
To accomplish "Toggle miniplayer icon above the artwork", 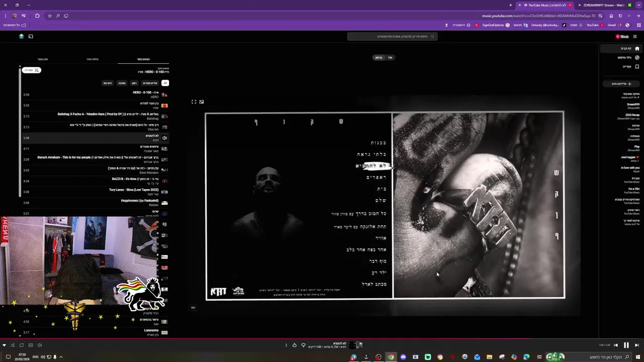I will click(202, 102).
